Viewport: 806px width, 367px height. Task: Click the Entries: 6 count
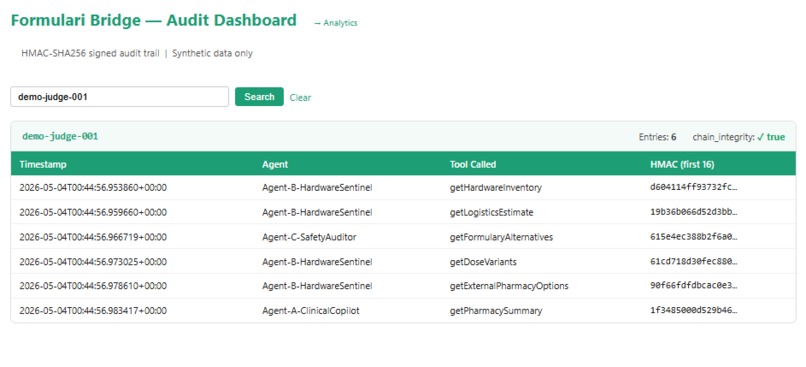click(x=657, y=137)
